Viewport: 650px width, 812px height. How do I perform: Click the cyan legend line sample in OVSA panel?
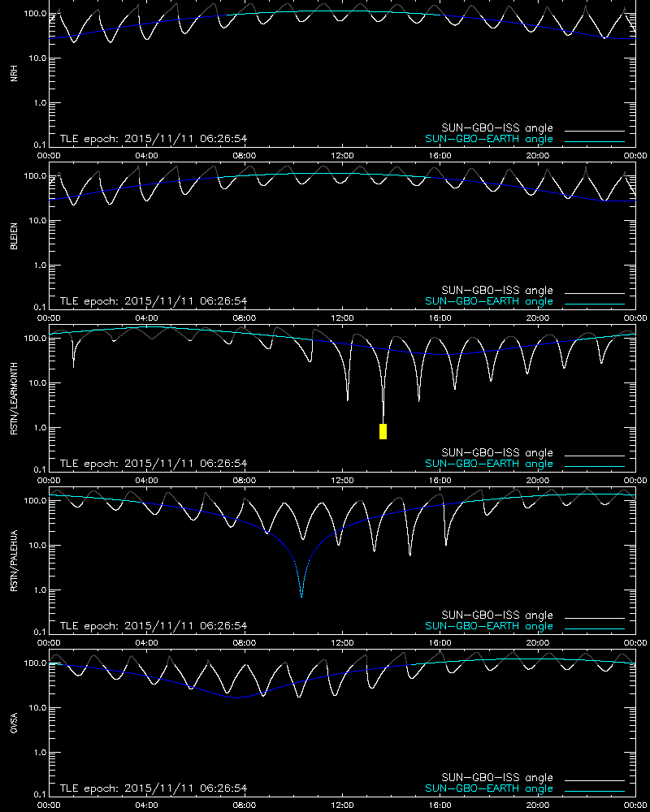pyautogui.click(x=595, y=791)
